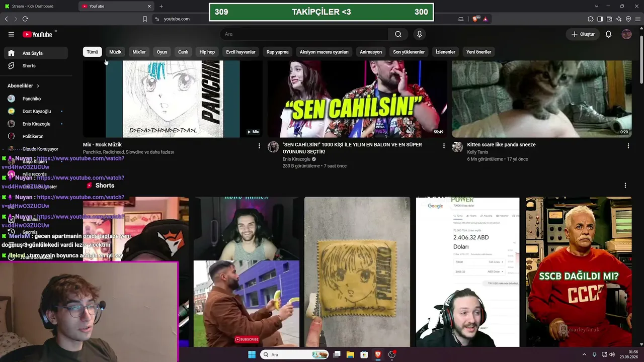Open options menu for the SEN CAHİLSİN video
This screenshot has width=644, height=362.
pyautogui.click(x=444, y=146)
